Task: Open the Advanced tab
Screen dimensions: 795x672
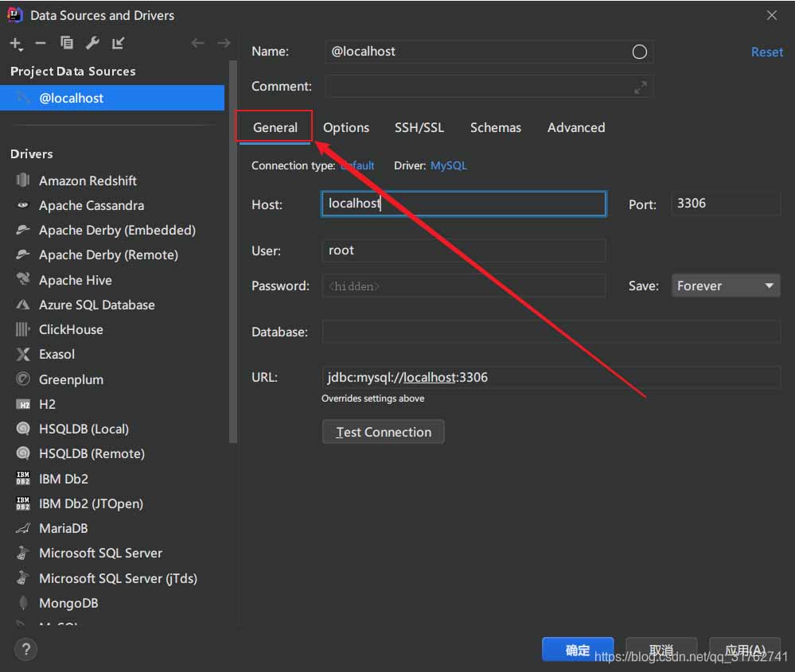Action: (x=576, y=128)
